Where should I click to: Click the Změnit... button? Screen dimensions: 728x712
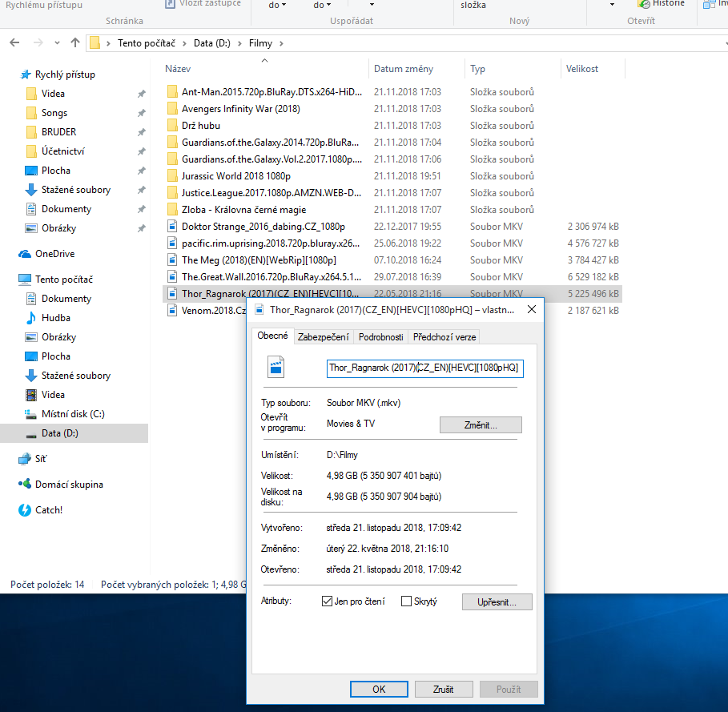click(481, 425)
